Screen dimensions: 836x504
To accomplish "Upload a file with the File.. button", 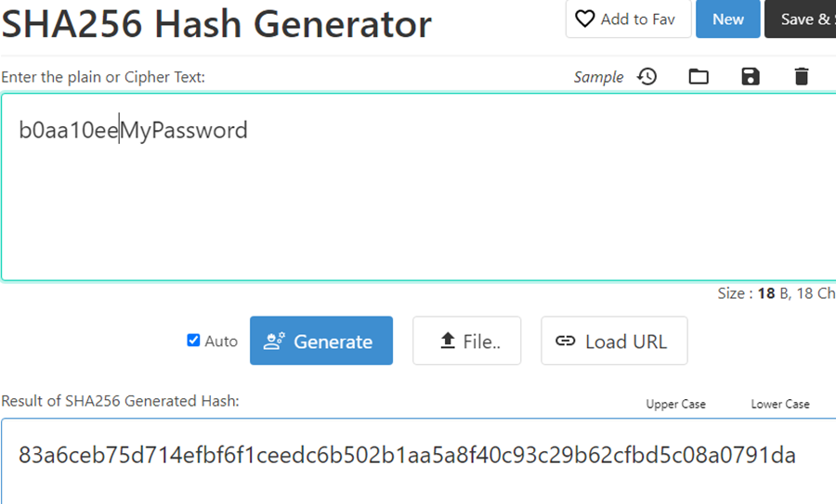I will pyautogui.click(x=466, y=342).
